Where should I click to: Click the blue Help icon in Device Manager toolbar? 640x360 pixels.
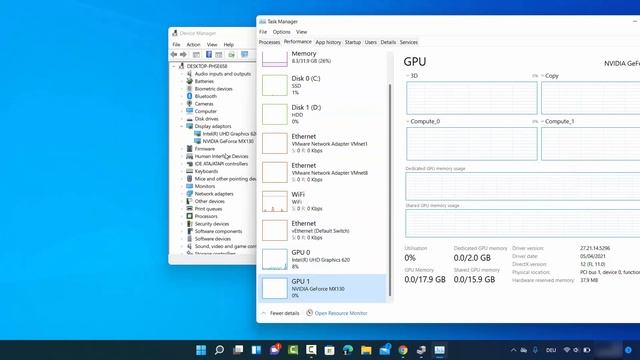tap(209, 55)
